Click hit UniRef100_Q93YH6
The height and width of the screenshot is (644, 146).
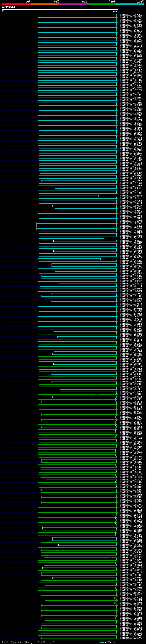click(131, 346)
